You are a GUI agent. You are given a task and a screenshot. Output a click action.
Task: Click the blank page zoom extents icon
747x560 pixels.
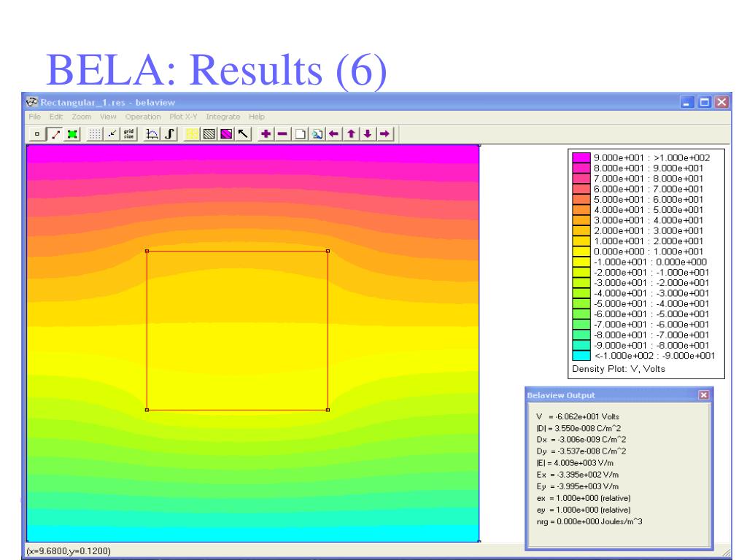pos(300,134)
